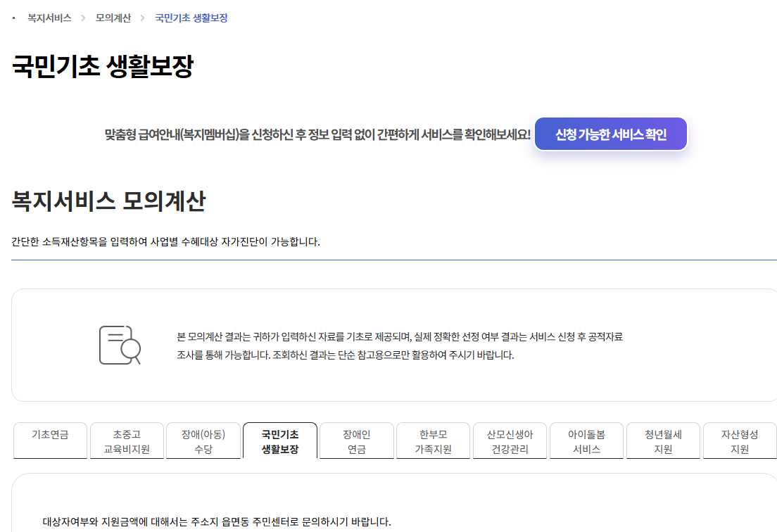This screenshot has height=532, width=777.
Task: Open the 한부모 가족지원 tab
Action: coord(433,441)
